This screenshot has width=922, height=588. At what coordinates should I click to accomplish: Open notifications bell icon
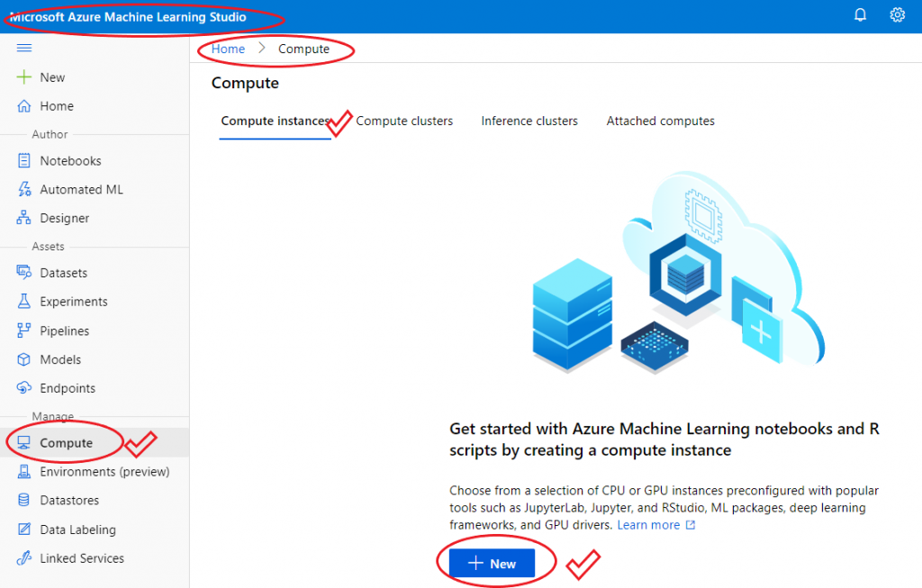[x=860, y=14]
